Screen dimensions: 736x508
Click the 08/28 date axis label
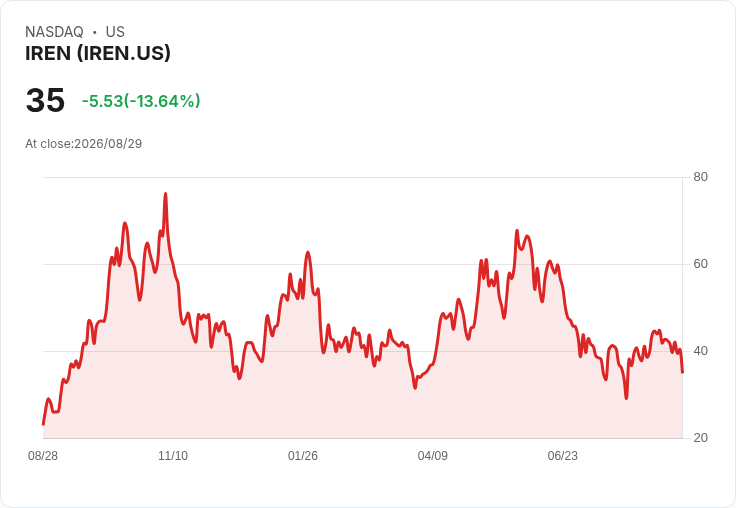tap(43, 456)
